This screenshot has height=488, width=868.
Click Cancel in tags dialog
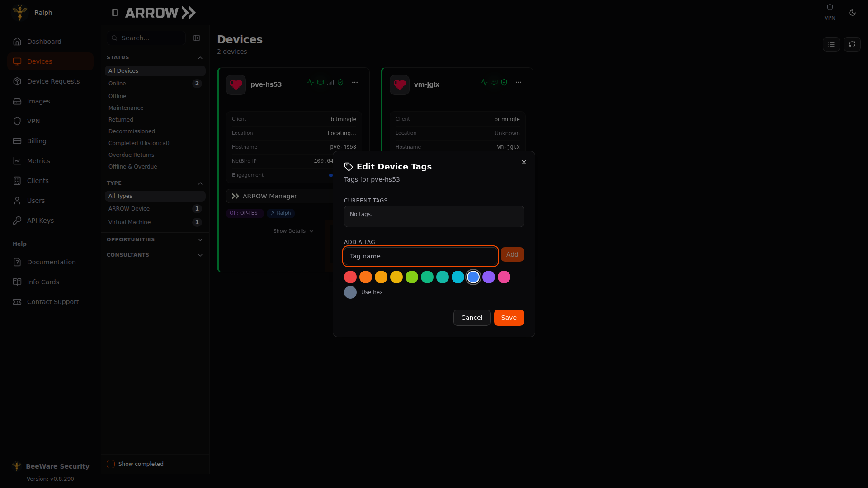point(472,318)
